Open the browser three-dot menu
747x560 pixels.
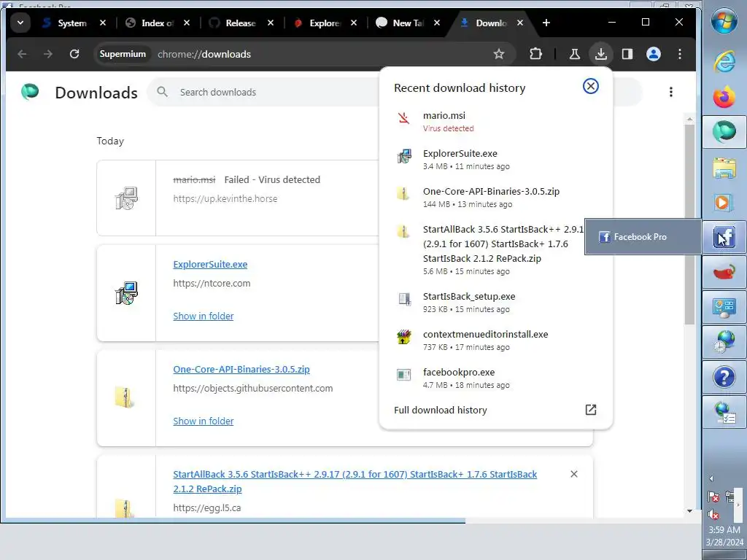(x=680, y=54)
